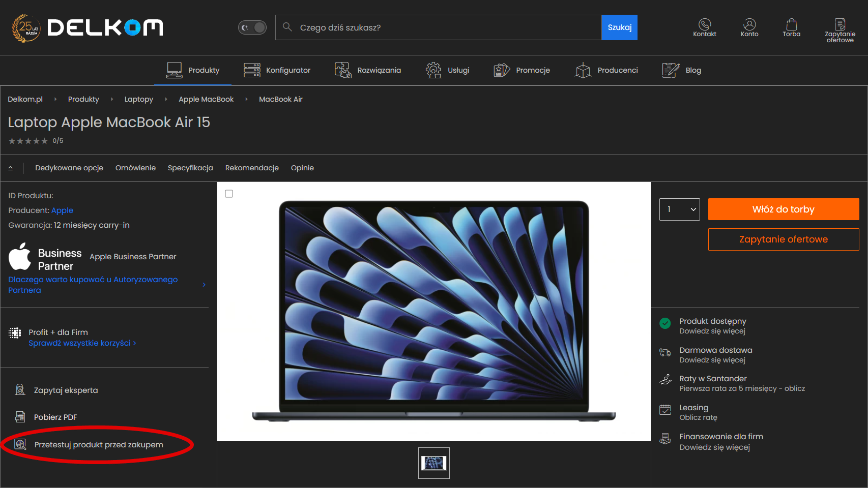
Task: Click the Profit+ dla Firm icon
Action: (15, 332)
